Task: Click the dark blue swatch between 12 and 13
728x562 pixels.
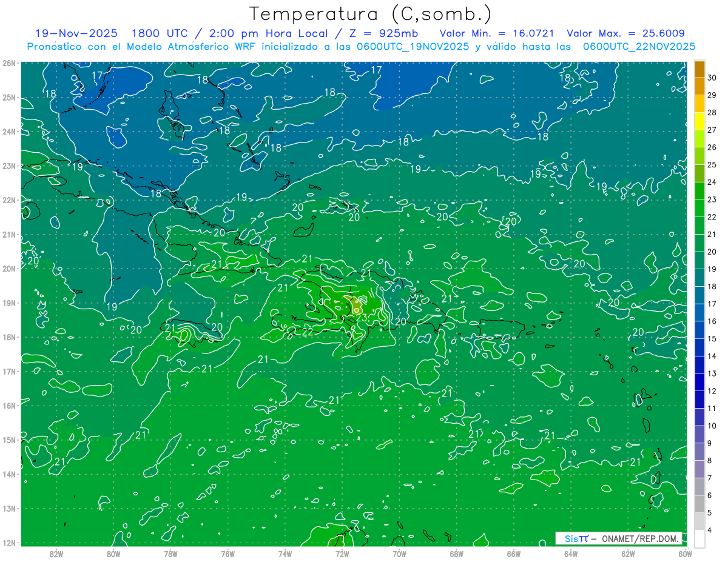Action: (699, 382)
